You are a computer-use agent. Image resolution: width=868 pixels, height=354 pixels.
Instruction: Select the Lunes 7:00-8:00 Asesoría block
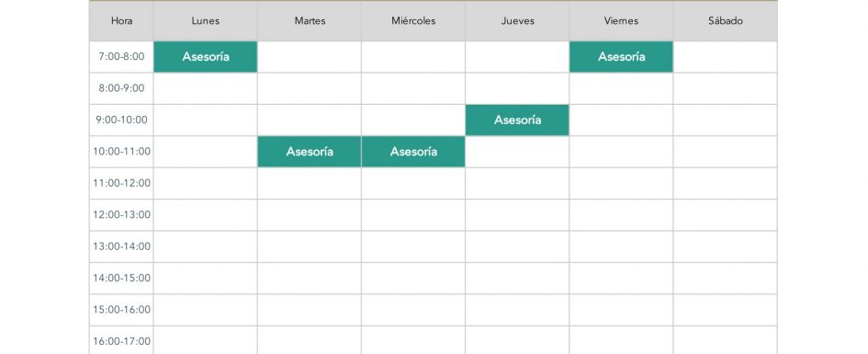pos(206,56)
